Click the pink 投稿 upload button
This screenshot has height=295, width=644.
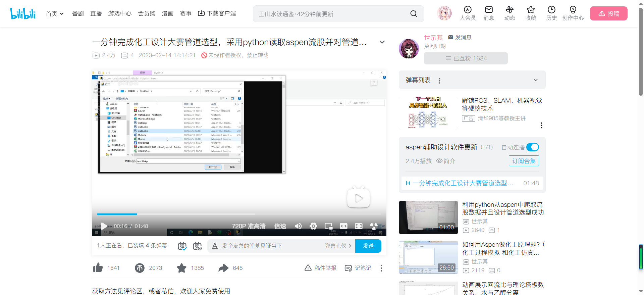608,14
